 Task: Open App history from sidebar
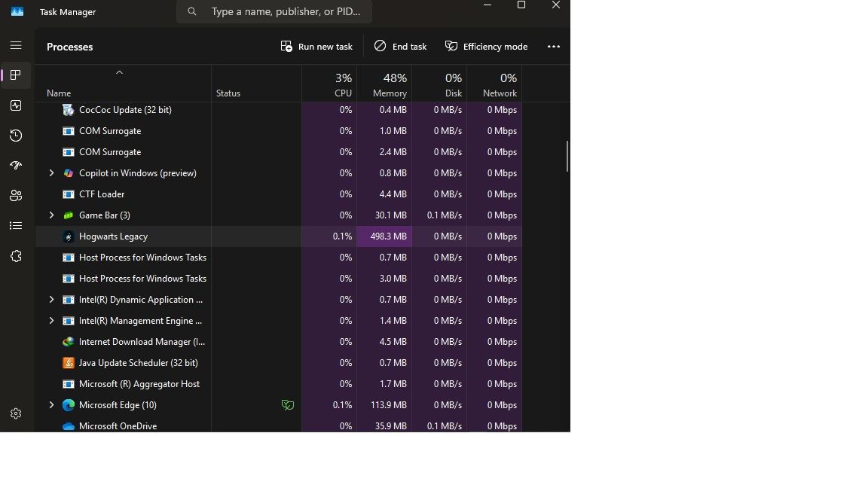(x=16, y=136)
